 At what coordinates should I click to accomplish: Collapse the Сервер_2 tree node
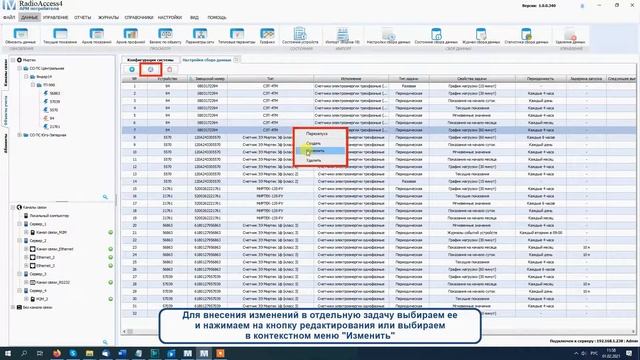coord(20,241)
